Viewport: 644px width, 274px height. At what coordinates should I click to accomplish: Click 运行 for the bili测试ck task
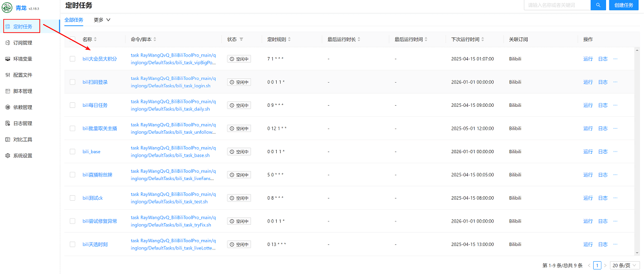click(588, 198)
